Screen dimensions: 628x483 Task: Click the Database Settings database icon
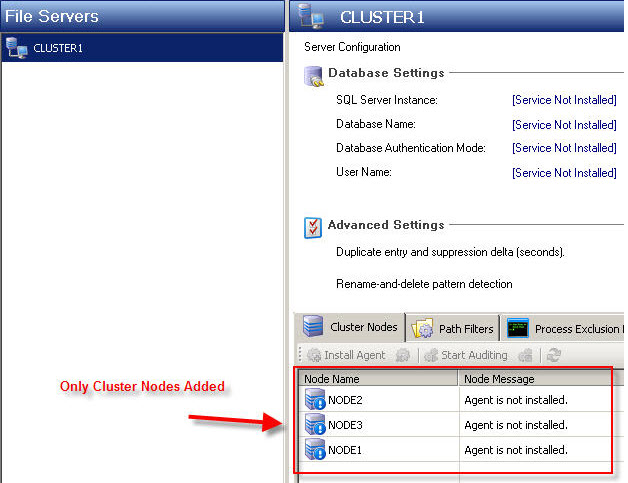pyautogui.click(x=313, y=76)
